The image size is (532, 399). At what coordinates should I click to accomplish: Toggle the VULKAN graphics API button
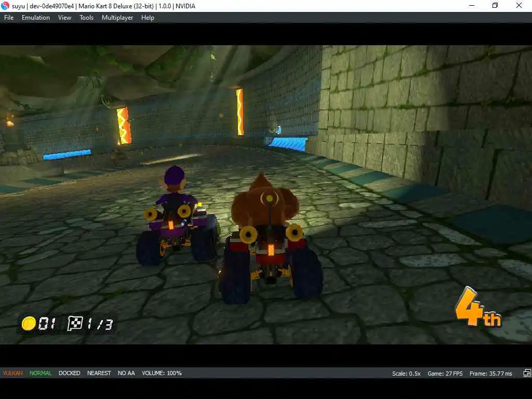(12, 373)
